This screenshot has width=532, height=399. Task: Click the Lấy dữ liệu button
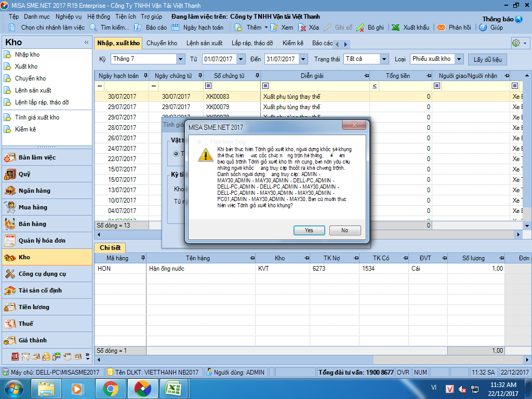pos(487,59)
